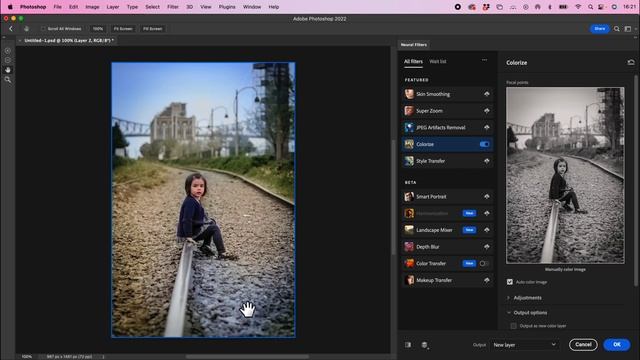Check Output as new color layer
The height and width of the screenshot is (360, 640).
[x=513, y=326]
